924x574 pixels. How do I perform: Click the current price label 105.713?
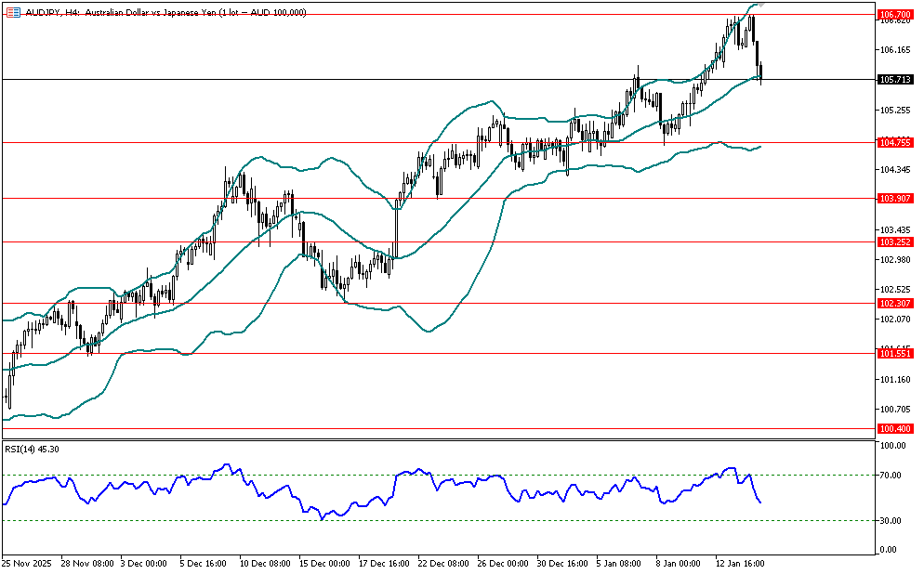click(893, 80)
